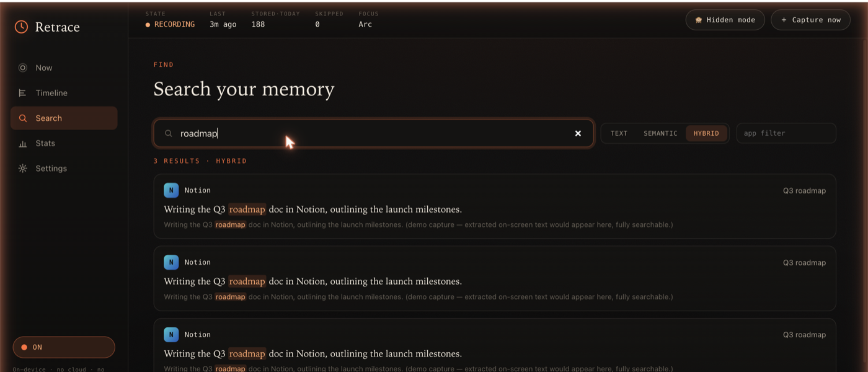The height and width of the screenshot is (372, 868).
Task: Click the Retrace app name
Action: click(x=58, y=27)
